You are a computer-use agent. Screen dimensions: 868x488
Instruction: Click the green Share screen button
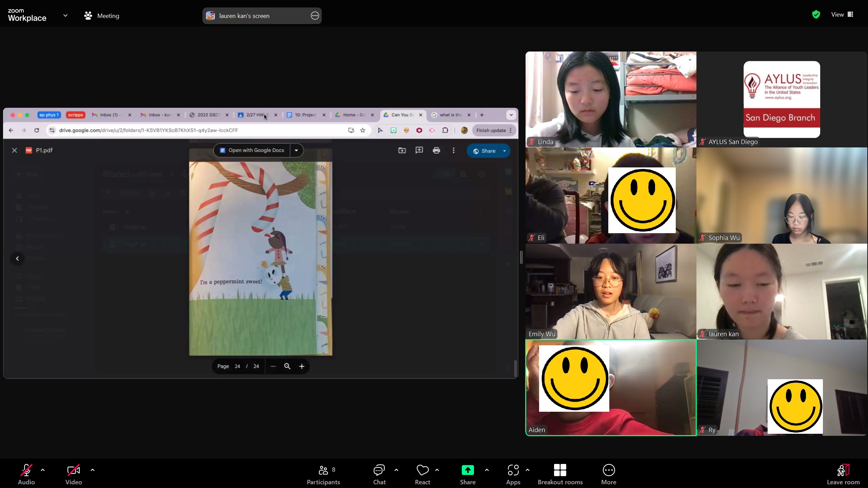tap(468, 470)
